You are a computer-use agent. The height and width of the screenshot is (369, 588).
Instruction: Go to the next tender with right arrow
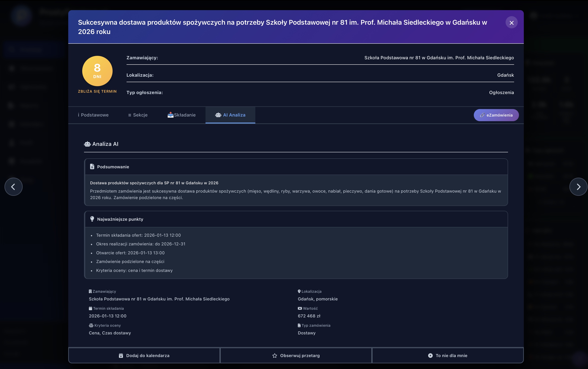(x=578, y=187)
